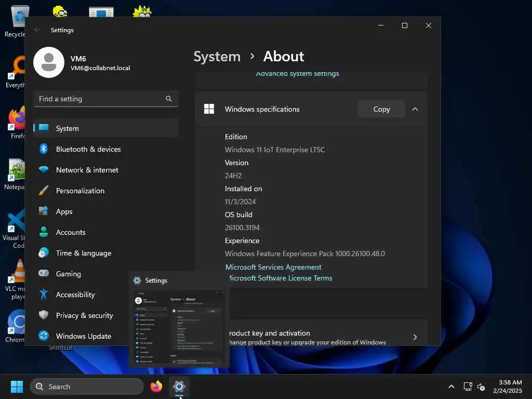Click the muted volume tray icon

(481, 387)
